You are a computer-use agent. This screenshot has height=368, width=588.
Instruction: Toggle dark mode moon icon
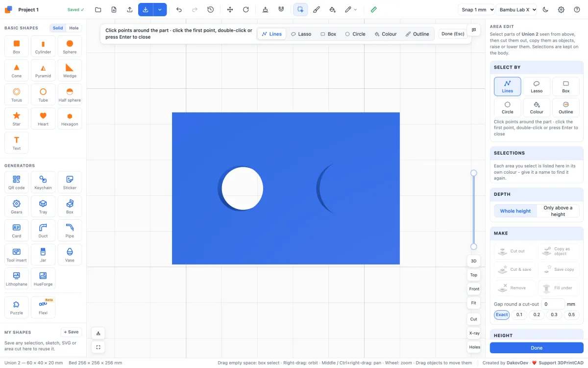(x=546, y=10)
